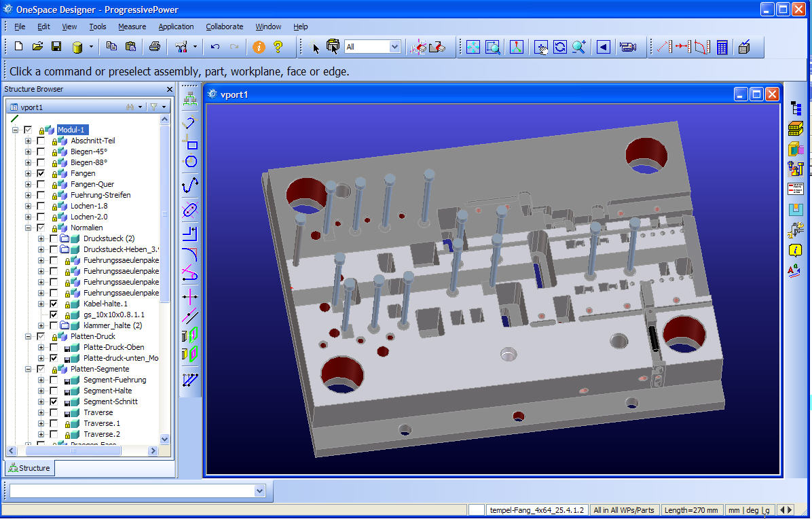
Task: Collapse the Platten-Segmente node
Action: point(28,369)
